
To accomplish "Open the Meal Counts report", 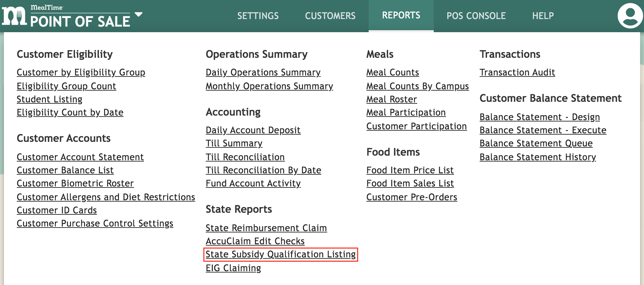I will 393,72.
